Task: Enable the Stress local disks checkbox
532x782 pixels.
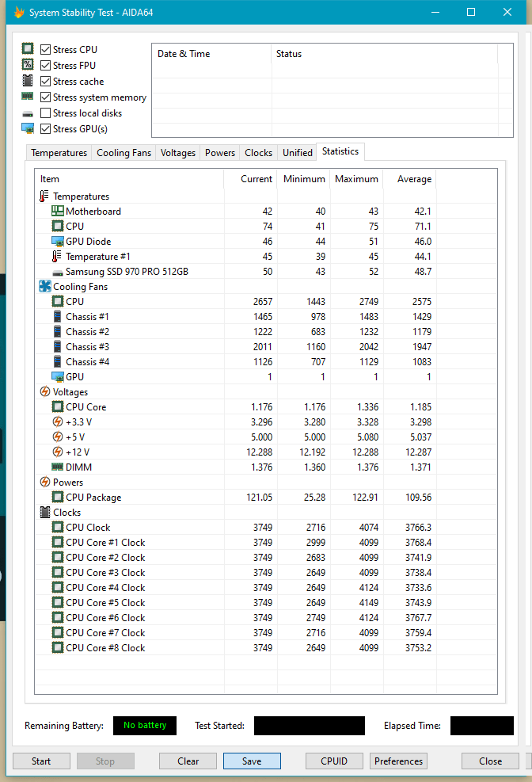Action: (x=45, y=113)
